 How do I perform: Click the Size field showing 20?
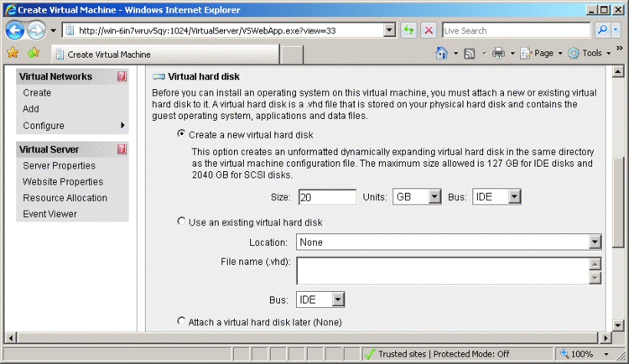[327, 197]
